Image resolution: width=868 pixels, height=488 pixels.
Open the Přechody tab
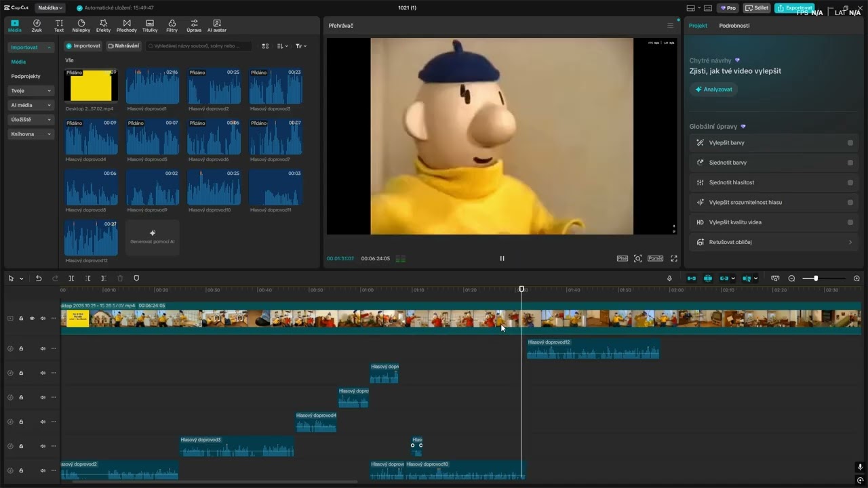click(x=126, y=26)
